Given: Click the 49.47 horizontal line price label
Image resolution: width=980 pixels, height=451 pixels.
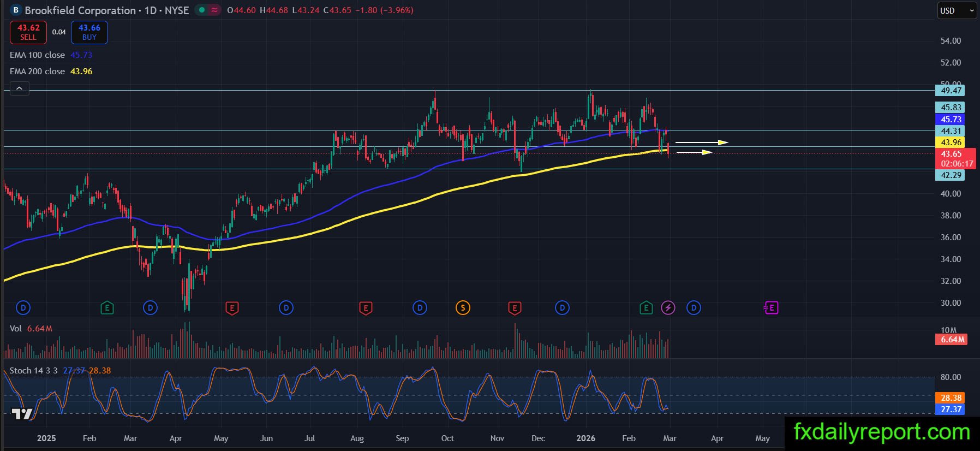Looking at the screenshot, I should pyautogui.click(x=951, y=91).
